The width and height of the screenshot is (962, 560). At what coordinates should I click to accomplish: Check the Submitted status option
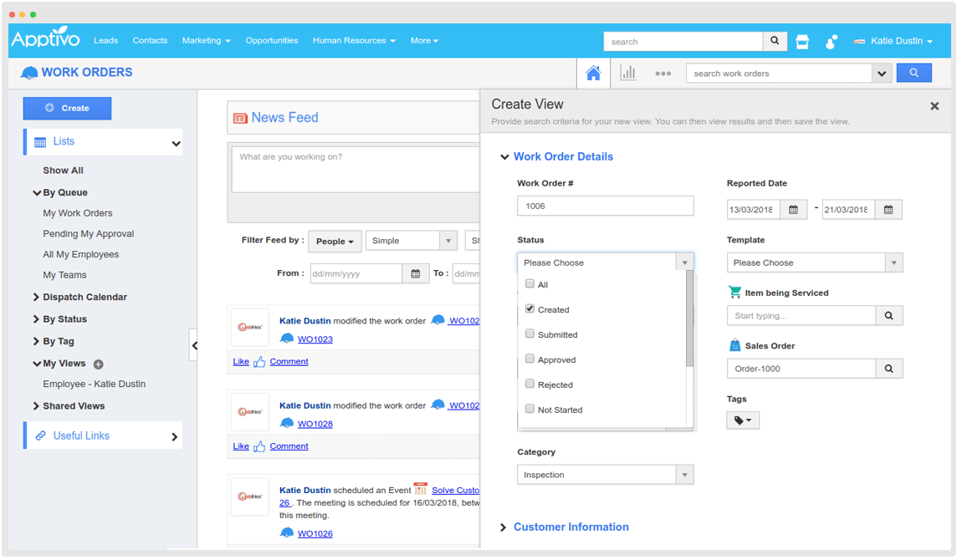click(x=532, y=335)
